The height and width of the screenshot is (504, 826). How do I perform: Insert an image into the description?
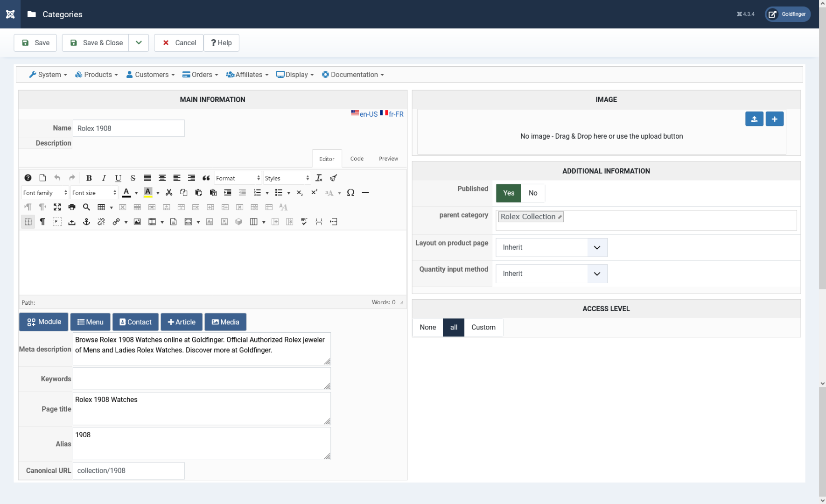click(x=137, y=222)
